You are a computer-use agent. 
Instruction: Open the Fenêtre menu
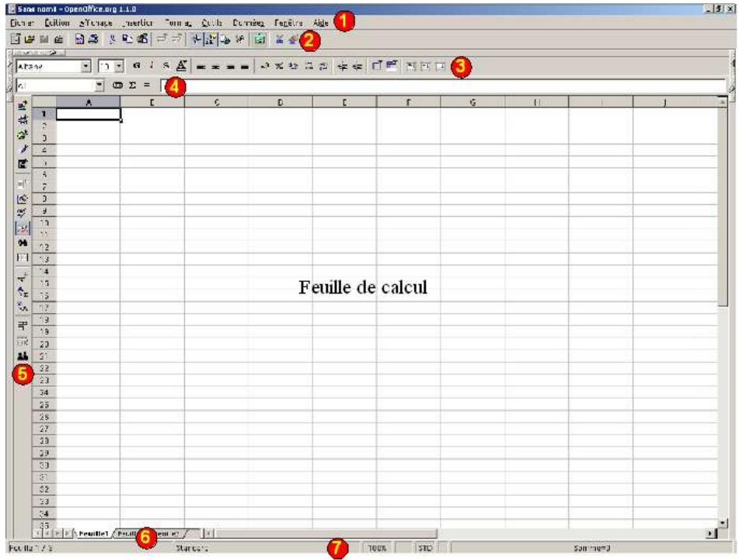coord(288,23)
